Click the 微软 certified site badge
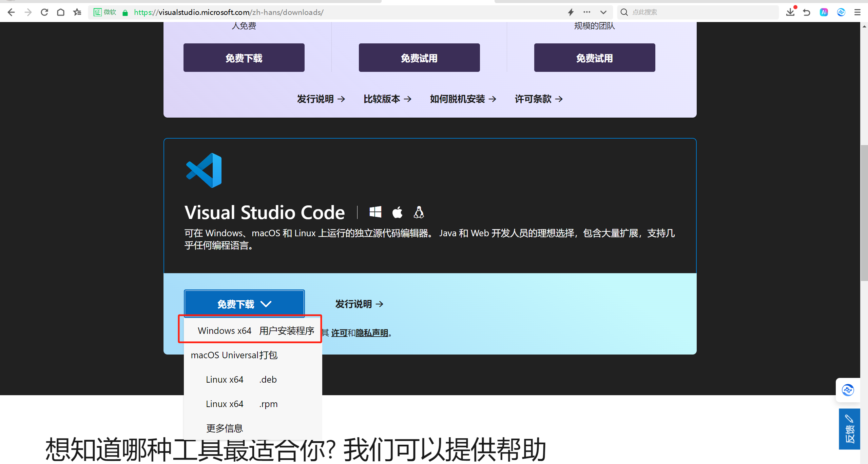 click(x=105, y=13)
